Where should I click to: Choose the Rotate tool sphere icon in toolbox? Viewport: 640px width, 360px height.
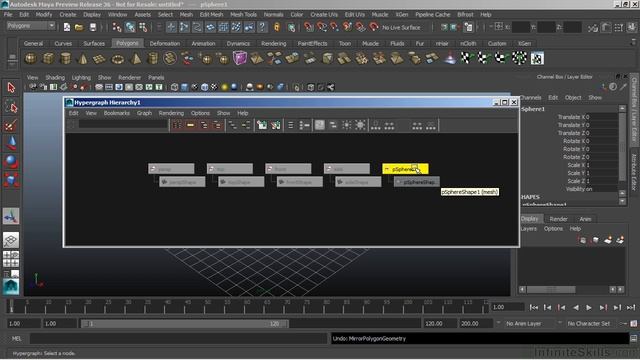click(x=11, y=162)
